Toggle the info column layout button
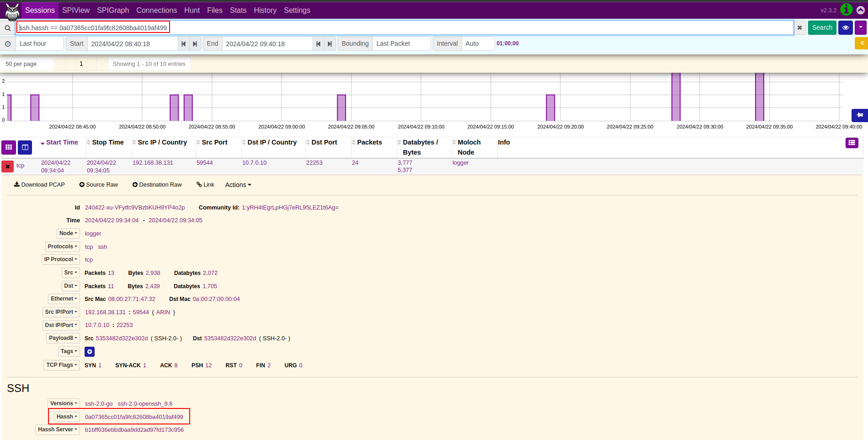The height and width of the screenshot is (440, 868). (x=852, y=143)
